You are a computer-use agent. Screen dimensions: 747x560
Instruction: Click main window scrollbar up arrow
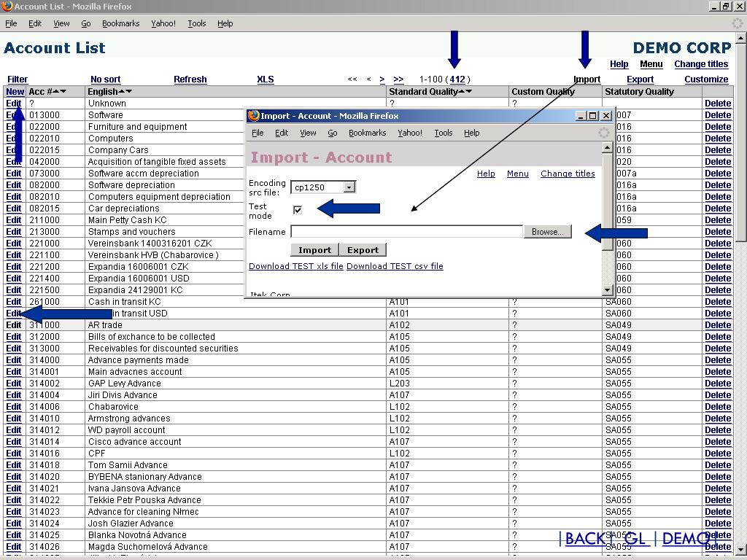[741, 38]
